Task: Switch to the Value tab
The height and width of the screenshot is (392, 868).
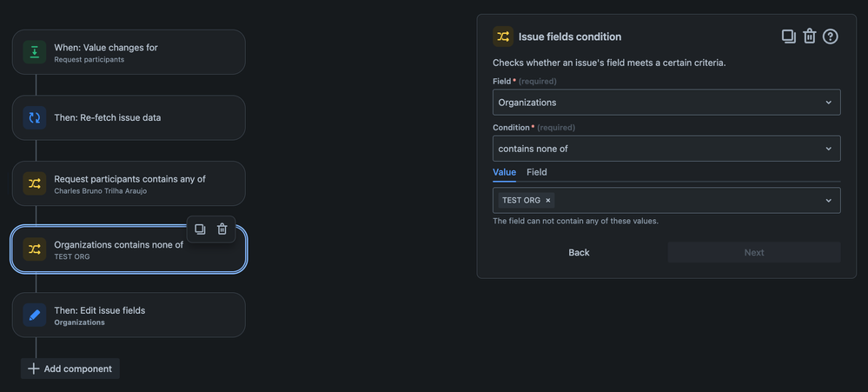Action: click(504, 172)
